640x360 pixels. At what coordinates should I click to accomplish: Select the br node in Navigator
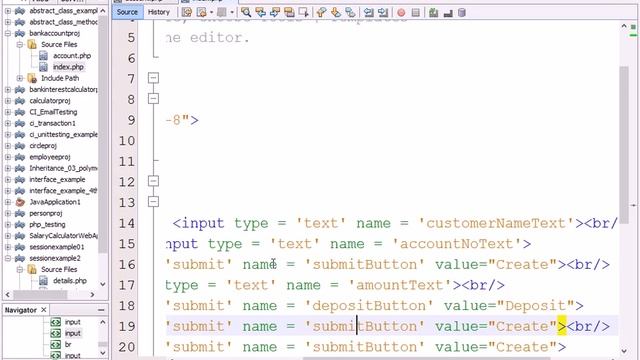(68, 344)
